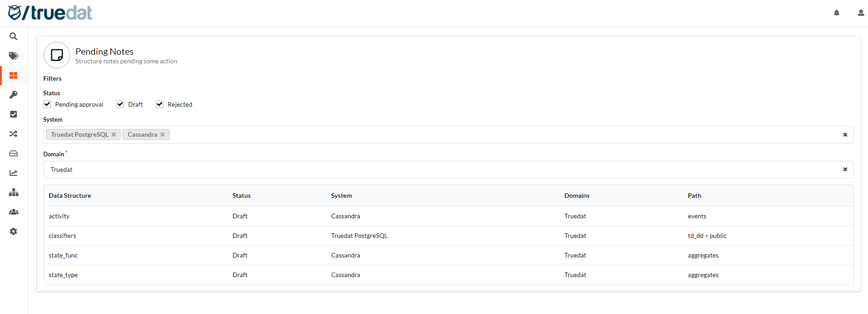Image resolution: width=868 pixels, height=314 pixels.
Task: Open the state_func data structure row
Action: pos(63,255)
